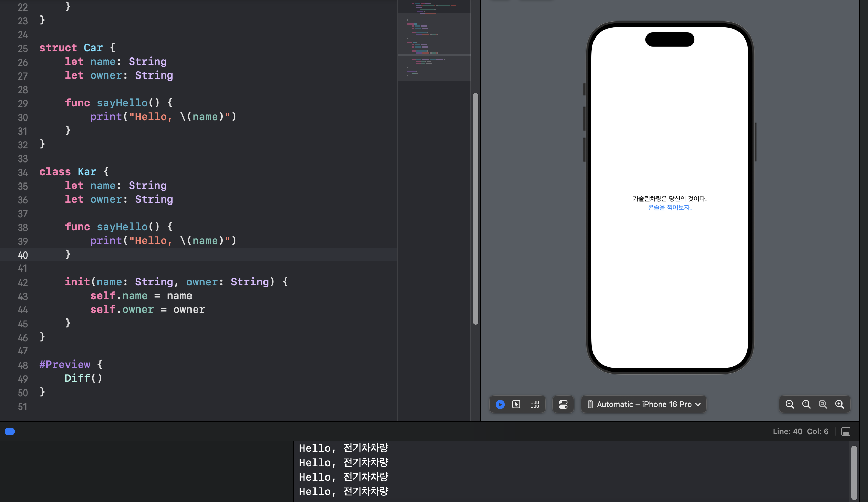The width and height of the screenshot is (868, 502).
Task: Click the #Preview macro line
Action: 65,365
